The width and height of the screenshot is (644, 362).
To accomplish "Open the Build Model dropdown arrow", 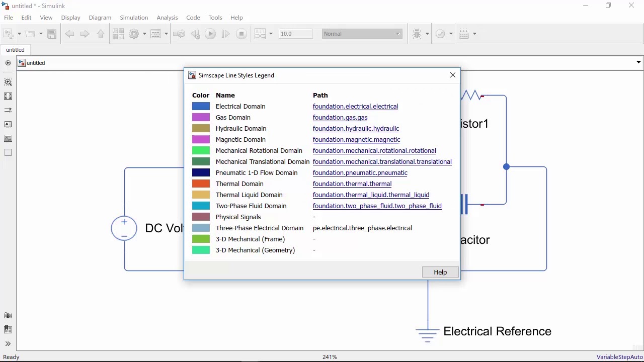I will pos(474,34).
